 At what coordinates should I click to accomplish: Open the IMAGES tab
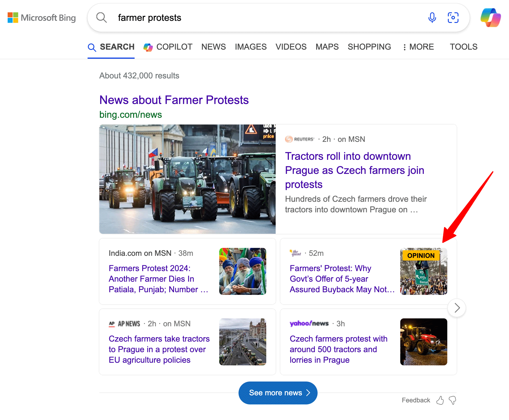(250, 47)
